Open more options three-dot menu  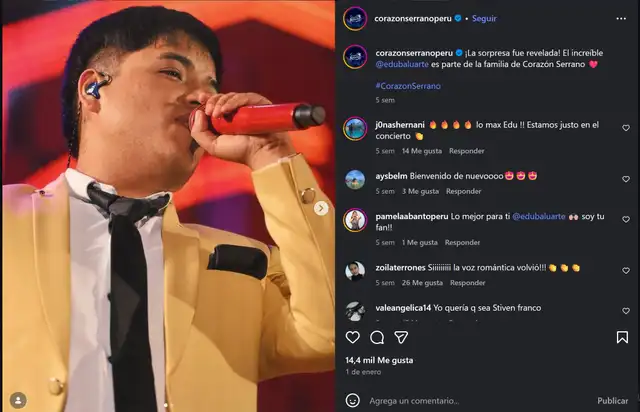(x=622, y=18)
